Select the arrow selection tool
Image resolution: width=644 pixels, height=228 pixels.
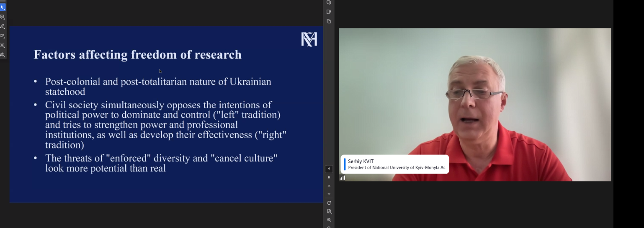pyautogui.click(x=2, y=7)
